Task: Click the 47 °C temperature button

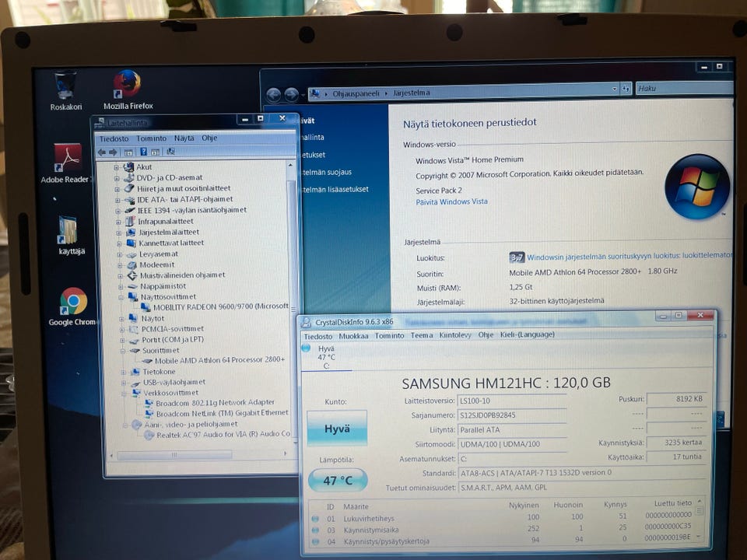Action: [338, 480]
